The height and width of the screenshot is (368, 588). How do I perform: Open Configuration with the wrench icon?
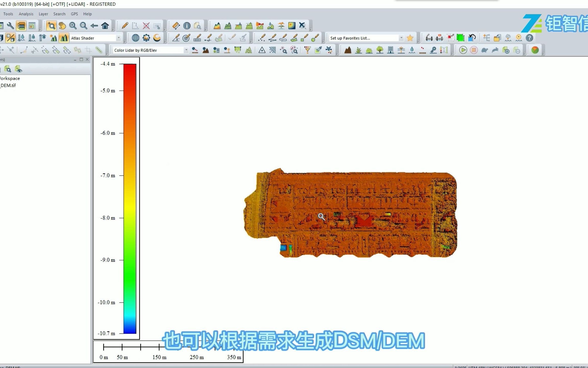pyautogui.click(x=10, y=26)
